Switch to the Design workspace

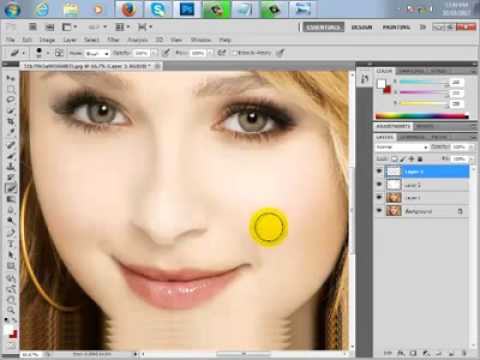click(362, 27)
